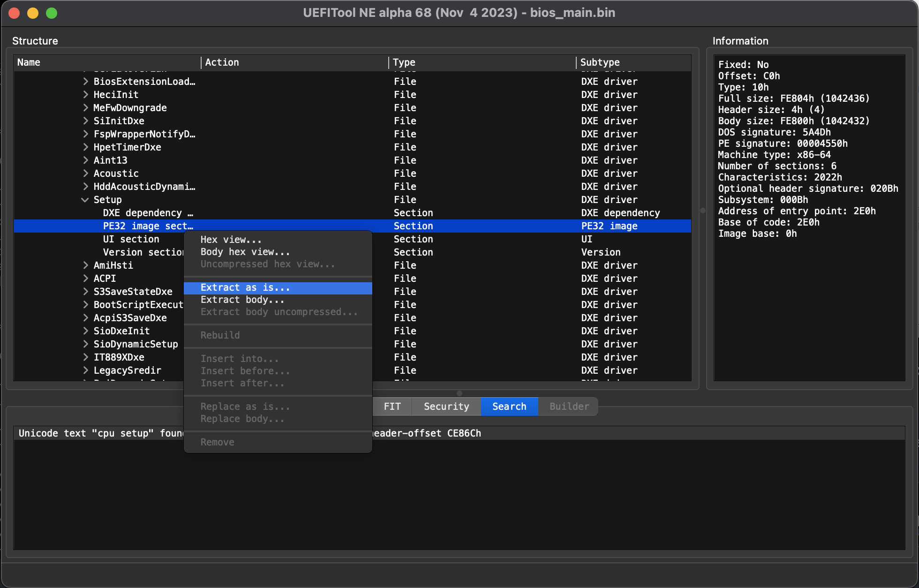This screenshot has height=588, width=919.
Task: Click the Subtype column header
Action: tap(634, 62)
